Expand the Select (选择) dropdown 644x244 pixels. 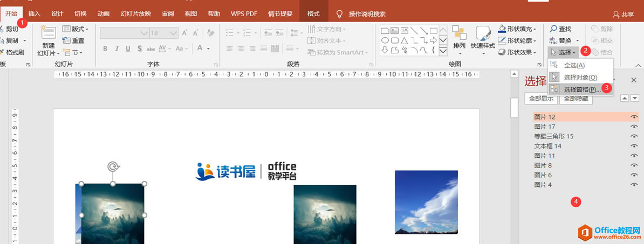coord(564,52)
